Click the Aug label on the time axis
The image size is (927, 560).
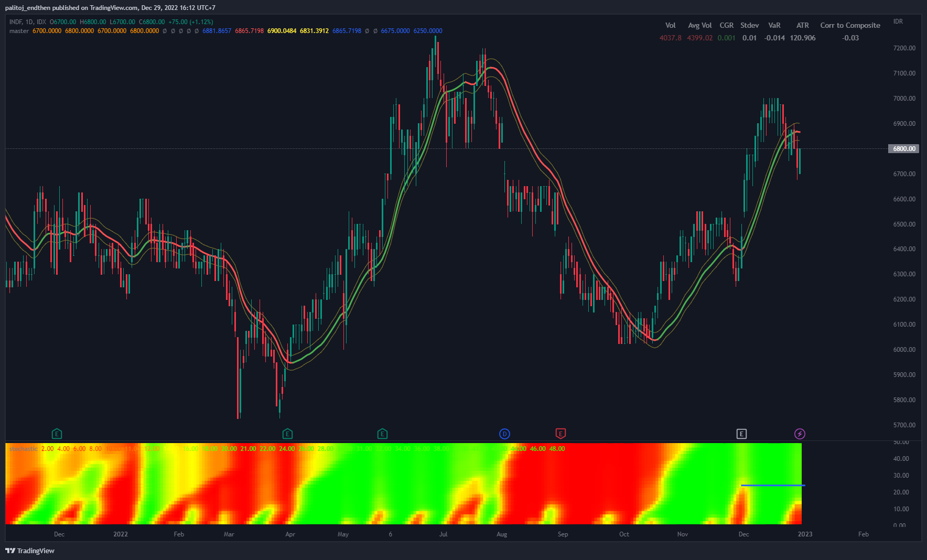(501, 534)
